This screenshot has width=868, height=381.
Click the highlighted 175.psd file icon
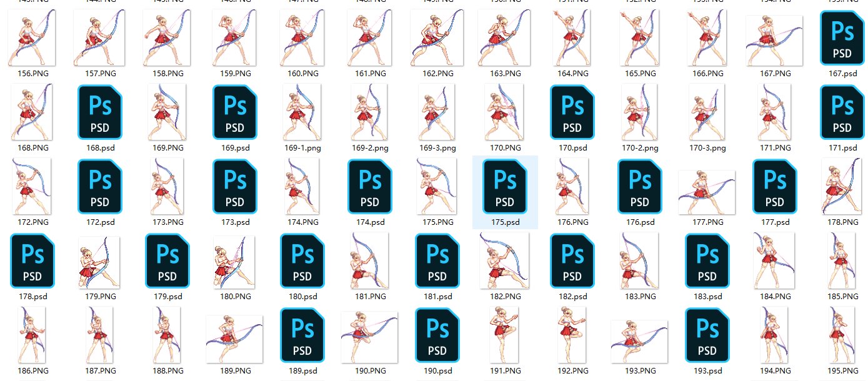(505, 186)
